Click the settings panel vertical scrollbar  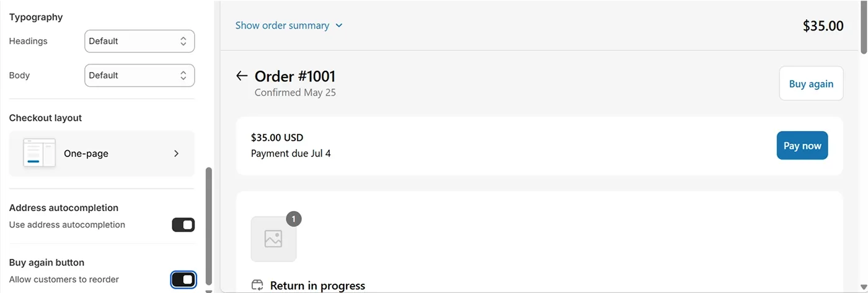[209, 223]
